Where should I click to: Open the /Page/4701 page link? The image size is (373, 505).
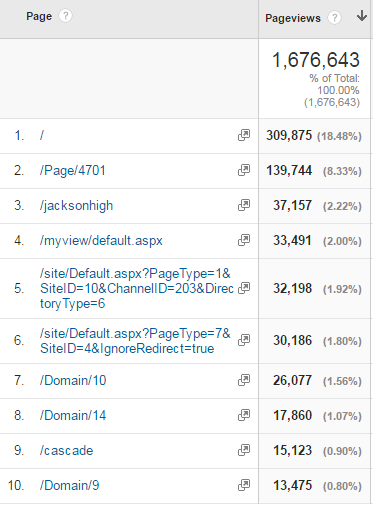coord(73,170)
